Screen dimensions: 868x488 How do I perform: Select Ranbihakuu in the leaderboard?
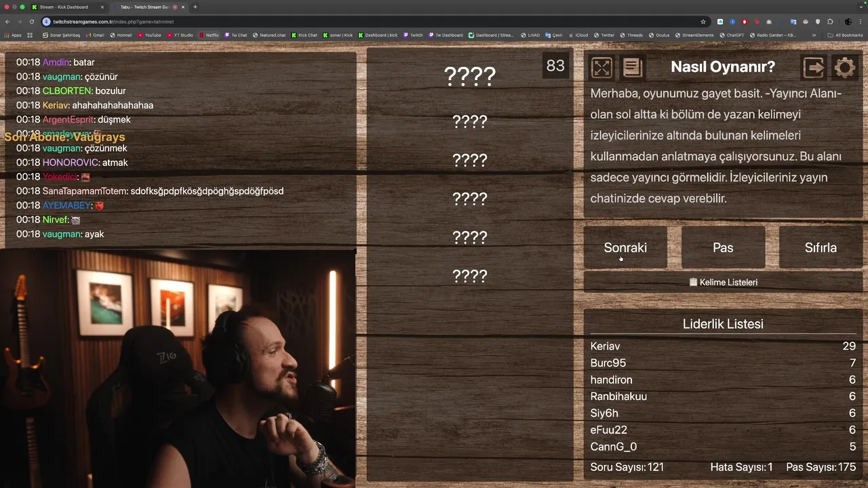(723, 396)
